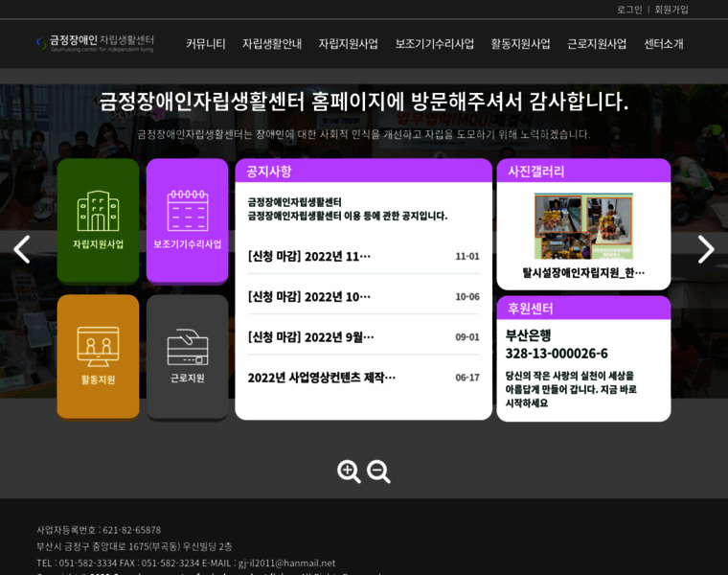Image resolution: width=728 pixels, height=575 pixels.
Task: Click the footer address 부산시 금정구 중앙대로 1675
Action: (x=134, y=546)
